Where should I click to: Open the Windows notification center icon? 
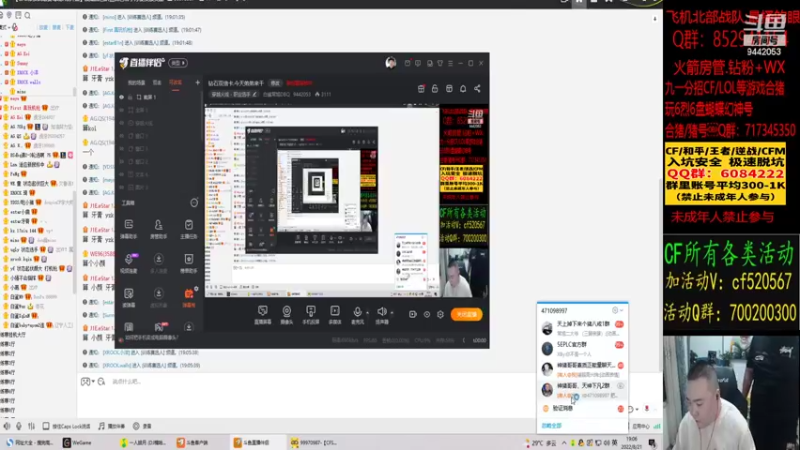(x=652, y=443)
